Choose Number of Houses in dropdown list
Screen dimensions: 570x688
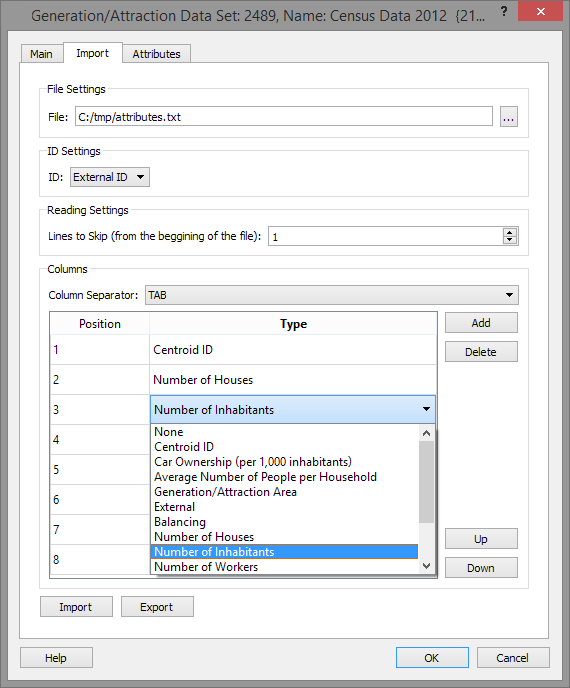[284, 537]
